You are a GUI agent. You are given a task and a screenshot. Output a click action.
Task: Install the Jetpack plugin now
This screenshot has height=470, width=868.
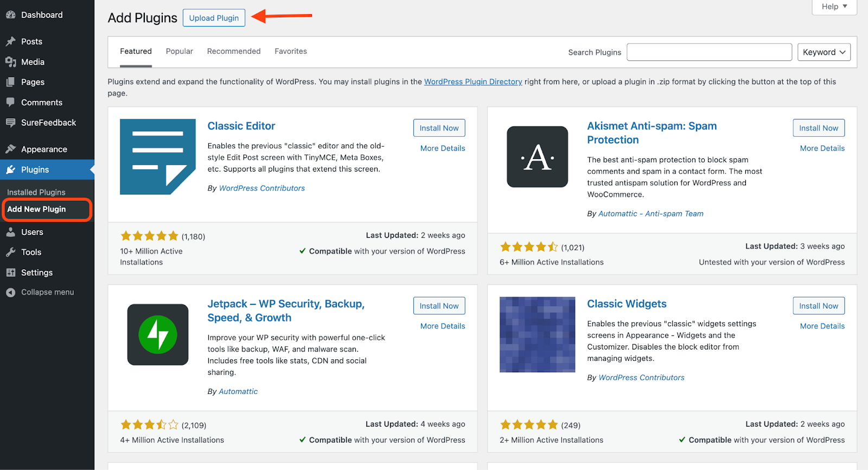coord(439,306)
